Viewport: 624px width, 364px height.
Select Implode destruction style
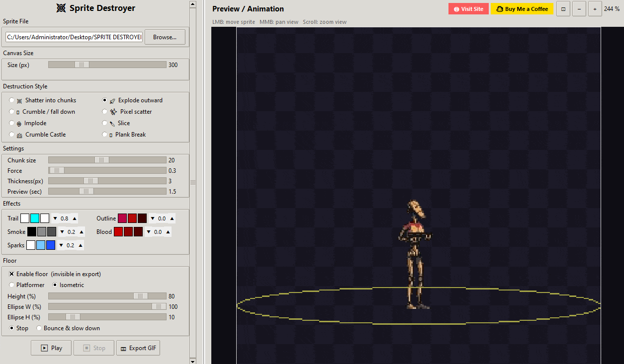[x=12, y=123]
